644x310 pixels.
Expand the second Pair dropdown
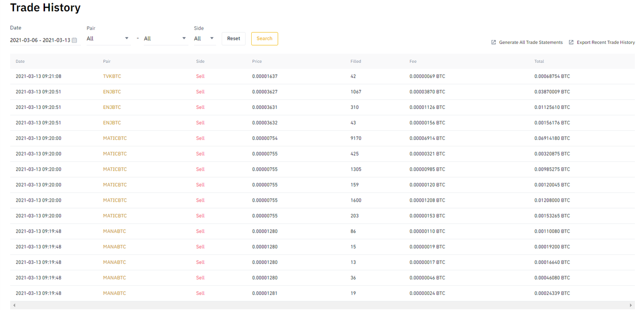click(165, 39)
